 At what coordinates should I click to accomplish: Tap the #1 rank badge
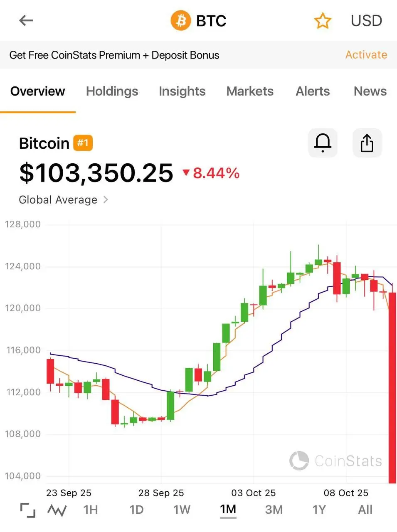(83, 143)
